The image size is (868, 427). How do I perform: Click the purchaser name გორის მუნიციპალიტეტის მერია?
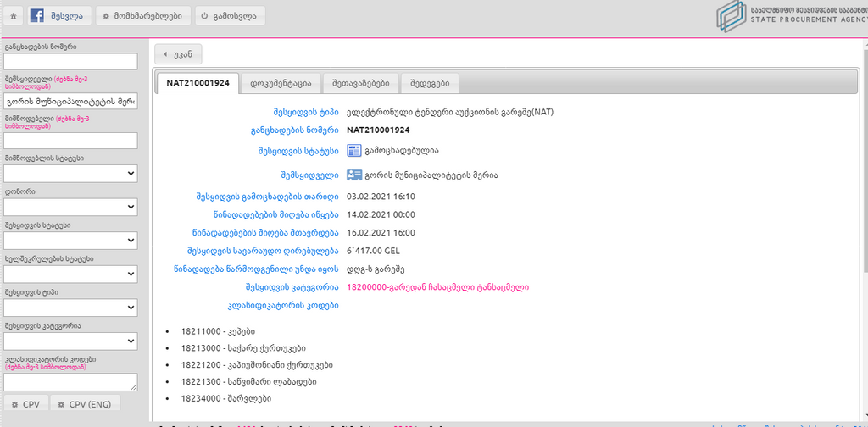[x=431, y=175]
